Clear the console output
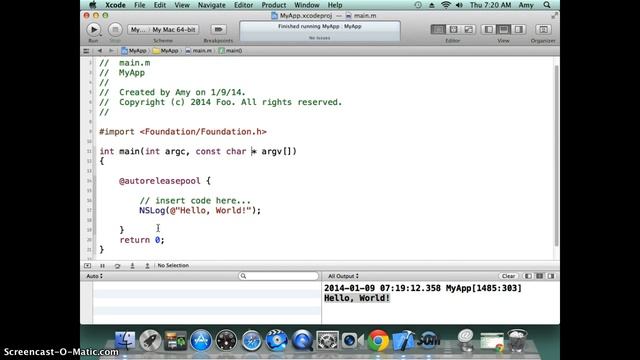 point(508,276)
